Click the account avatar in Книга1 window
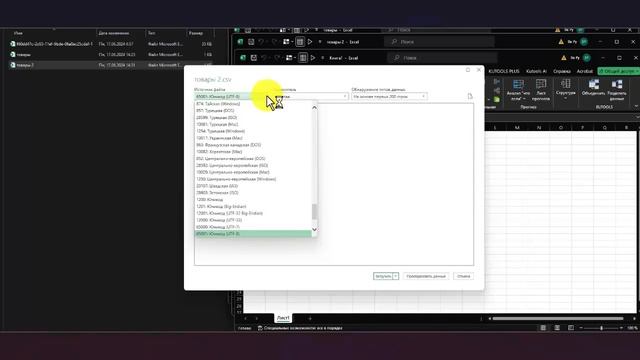 [587, 58]
